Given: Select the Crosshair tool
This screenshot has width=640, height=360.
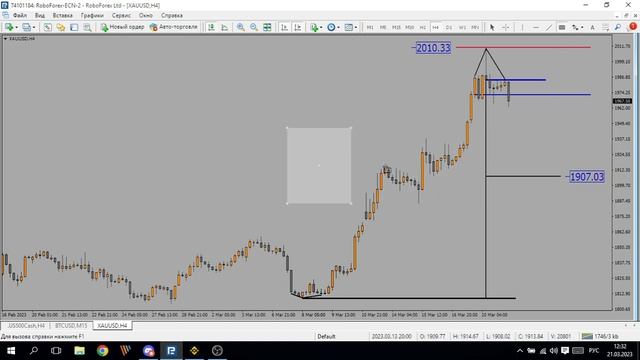Looking at the screenshot, I should click(x=505, y=27).
